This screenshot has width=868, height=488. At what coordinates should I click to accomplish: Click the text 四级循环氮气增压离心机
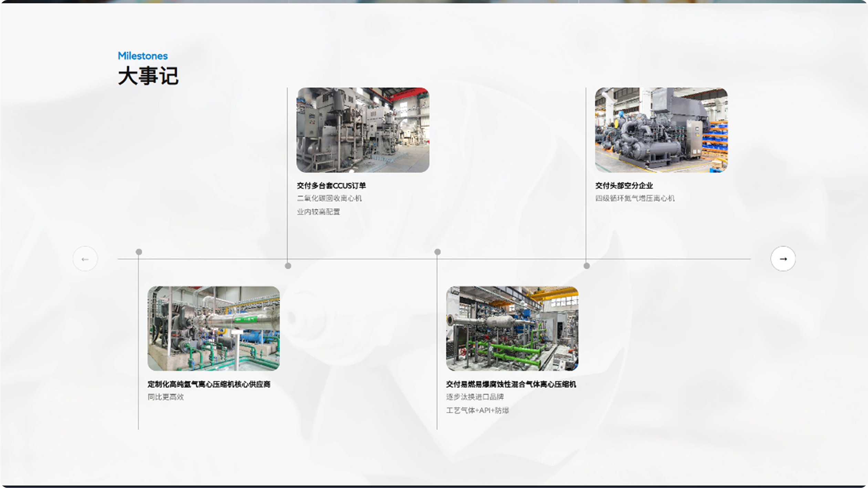[x=634, y=198]
